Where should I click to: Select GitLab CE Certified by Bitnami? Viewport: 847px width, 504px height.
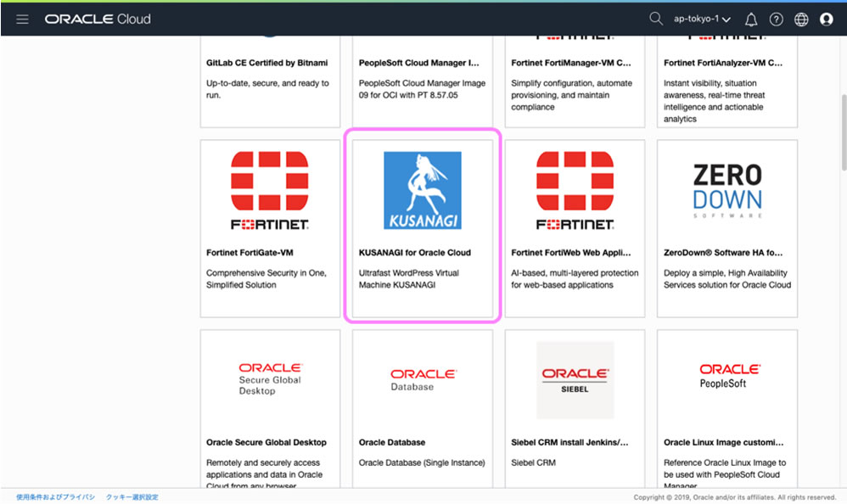coord(266,63)
